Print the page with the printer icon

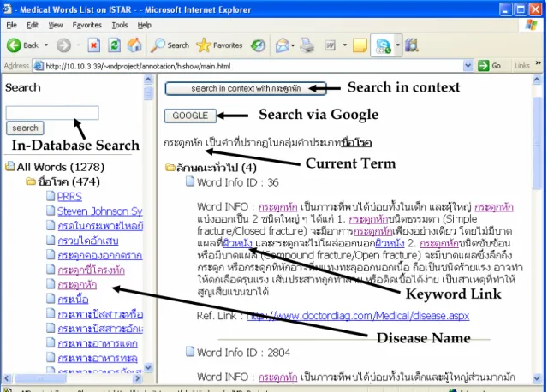coord(307,45)
